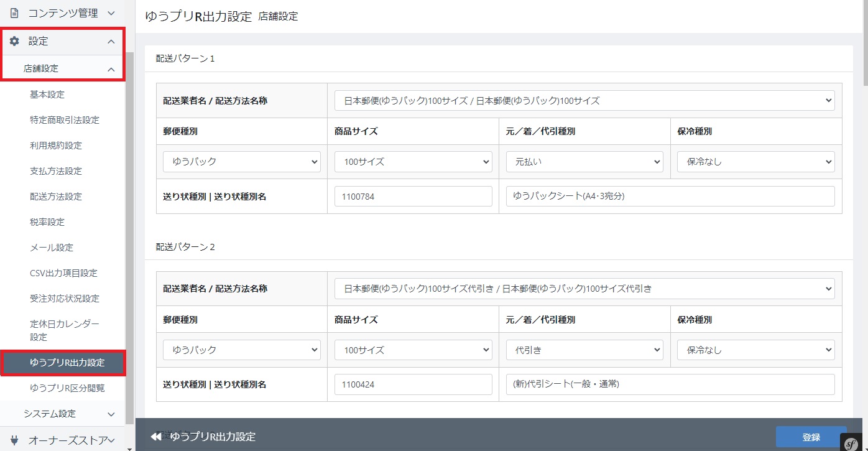Click the page title ゆうプリR出力設定
Screen dimensions: 868x451
coord(198,17)
